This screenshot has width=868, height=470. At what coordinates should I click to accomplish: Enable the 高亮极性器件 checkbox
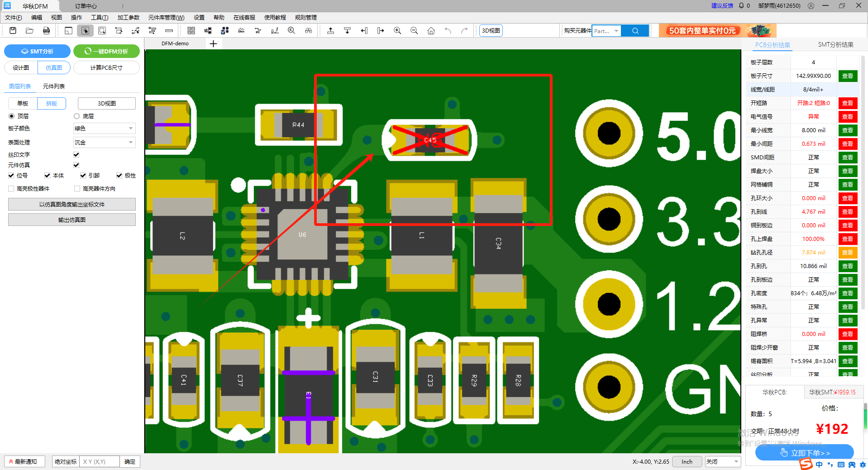click(x=11, y=189)
